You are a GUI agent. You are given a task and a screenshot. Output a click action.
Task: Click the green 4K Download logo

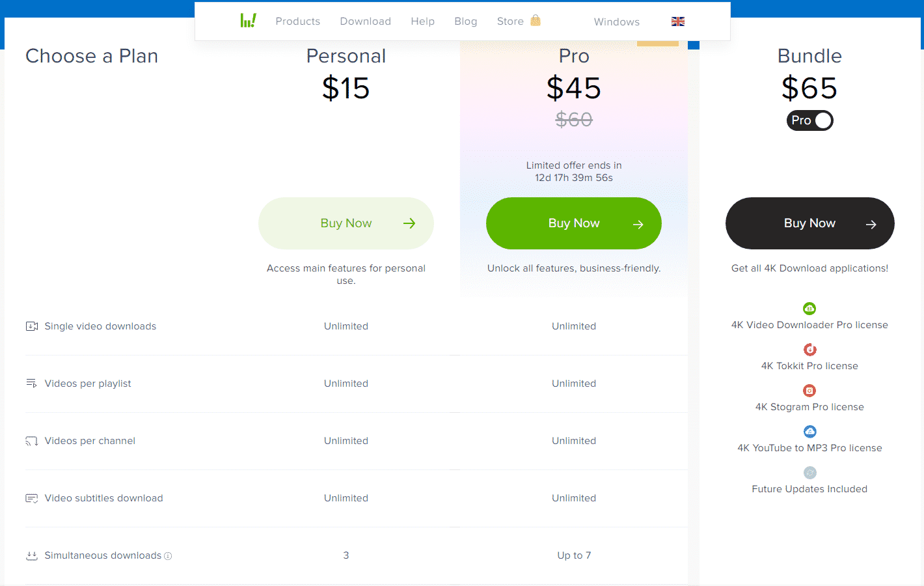pyautogui.click(x=248, y=21)
